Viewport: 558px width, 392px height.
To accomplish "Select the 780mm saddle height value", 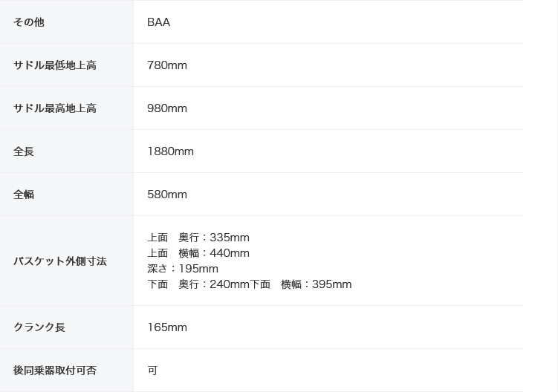I will pos(167,65).
